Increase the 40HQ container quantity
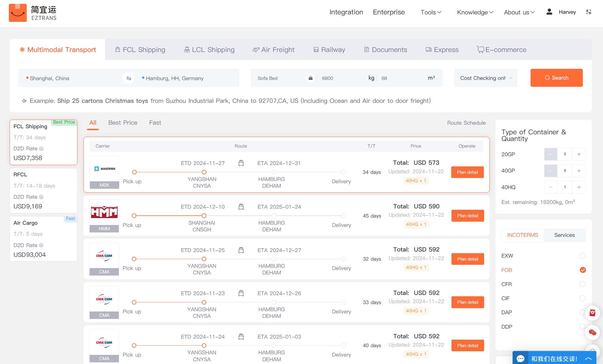The width and height of the screenshot is (603, 364). 579,187
